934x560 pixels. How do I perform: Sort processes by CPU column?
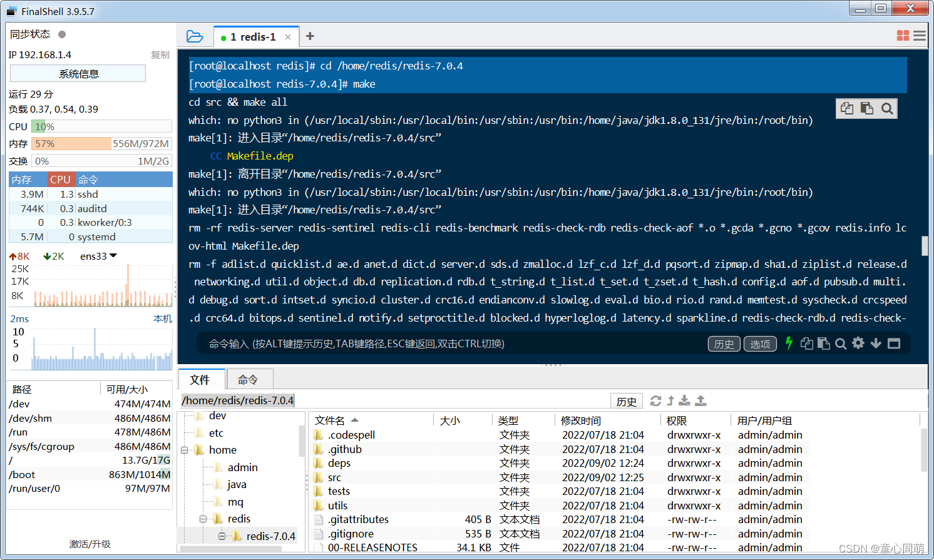61,180
